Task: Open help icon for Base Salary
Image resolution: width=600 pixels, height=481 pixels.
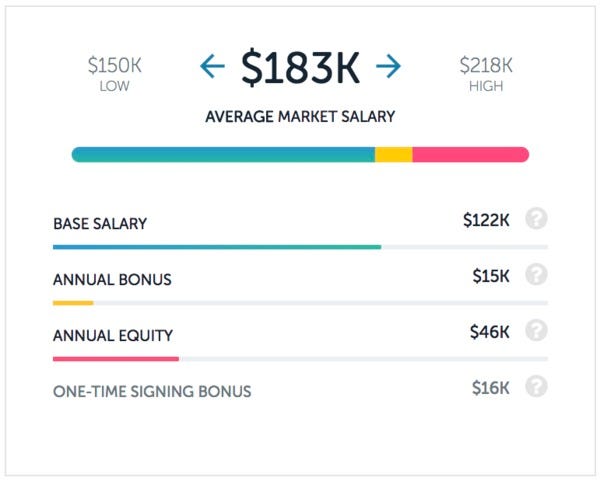Action: 536,220
